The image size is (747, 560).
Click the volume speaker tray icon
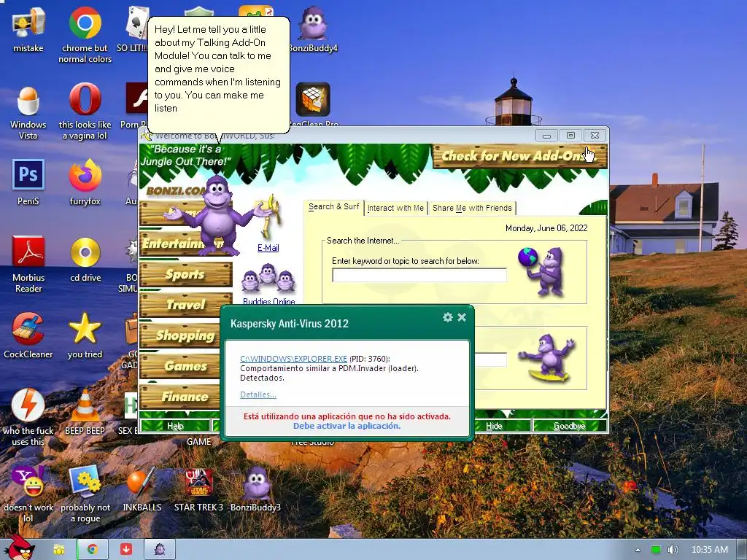(x=673, y=550)
